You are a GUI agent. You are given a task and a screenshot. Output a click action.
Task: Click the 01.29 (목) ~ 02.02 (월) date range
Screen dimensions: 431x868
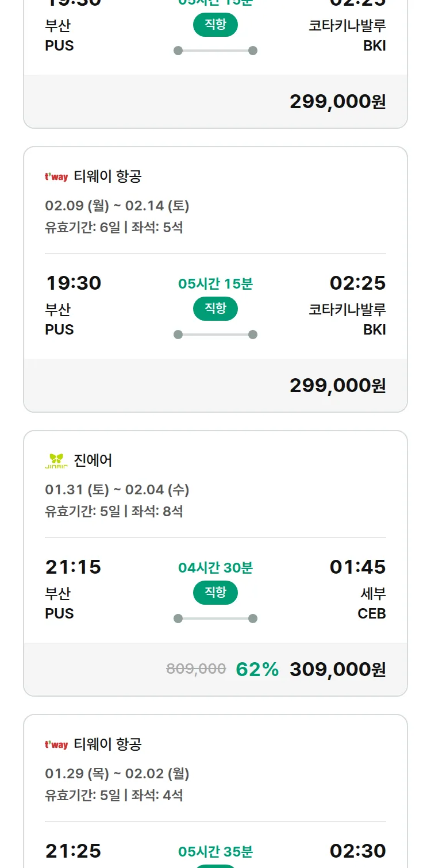tap(117, 774)
